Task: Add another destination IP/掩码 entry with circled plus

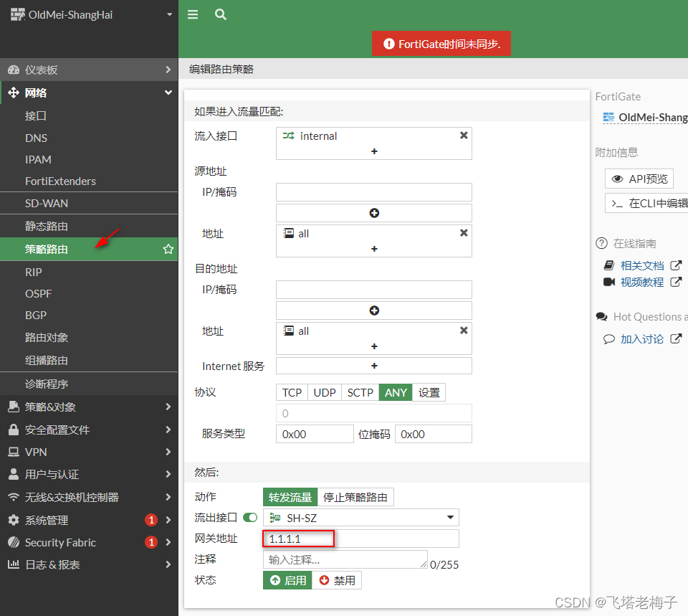Action: coord(374,311)
